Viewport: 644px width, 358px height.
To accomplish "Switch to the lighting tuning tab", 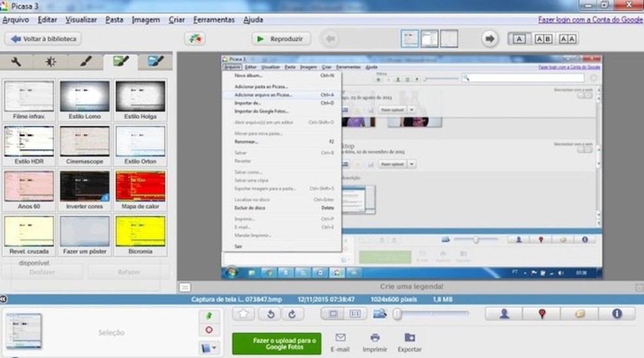I will point(51,62).
